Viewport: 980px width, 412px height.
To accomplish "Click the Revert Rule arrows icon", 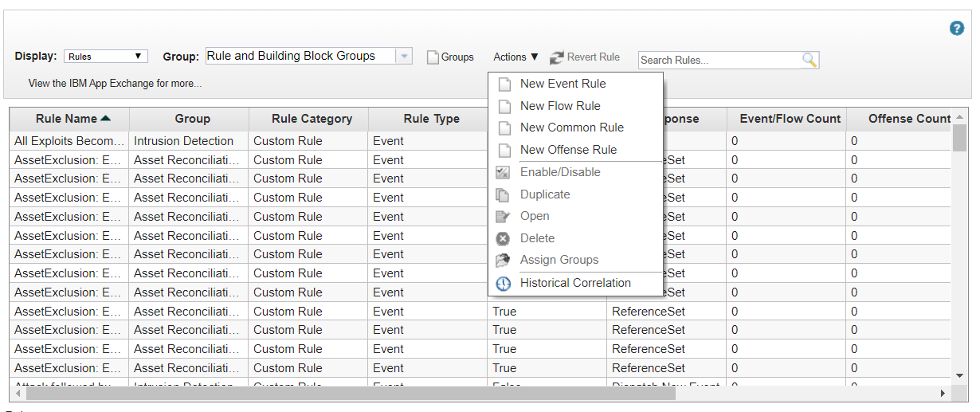I will pos(556,57).
